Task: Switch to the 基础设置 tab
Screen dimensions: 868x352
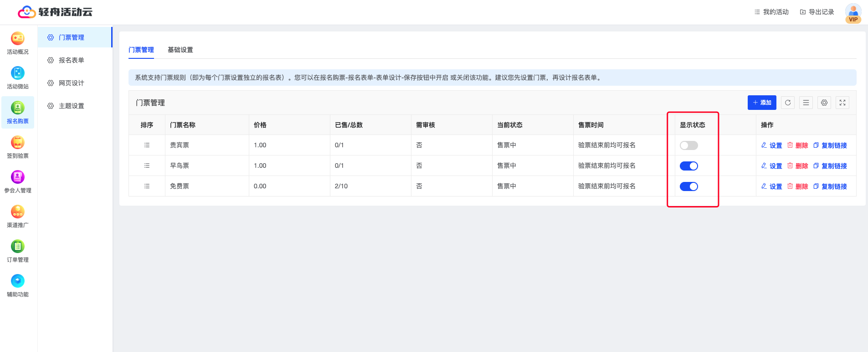Action: 180,50
